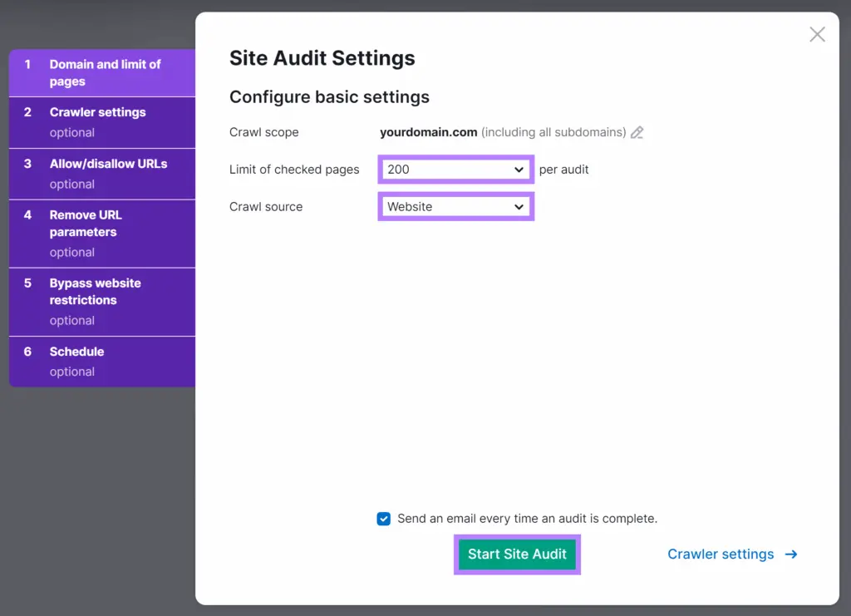Click the pencil icon to edit crawl scope

pos(637,132)
